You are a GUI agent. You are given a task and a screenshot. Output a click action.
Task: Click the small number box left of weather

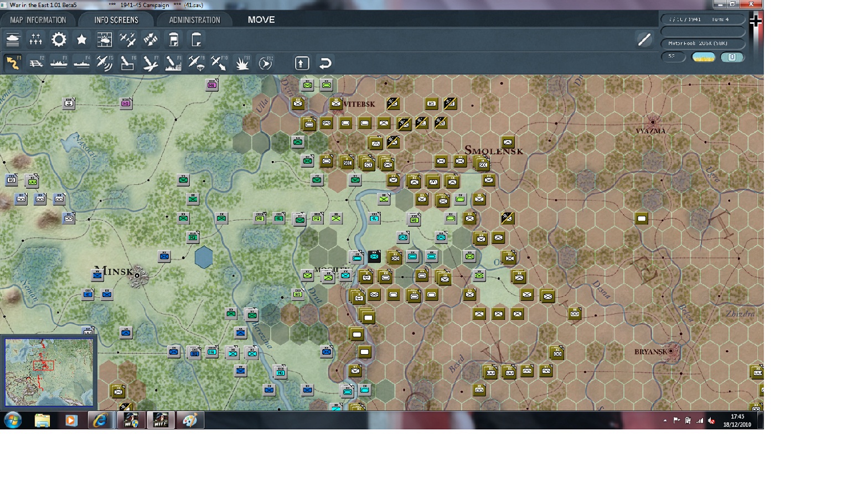[673, 56]
